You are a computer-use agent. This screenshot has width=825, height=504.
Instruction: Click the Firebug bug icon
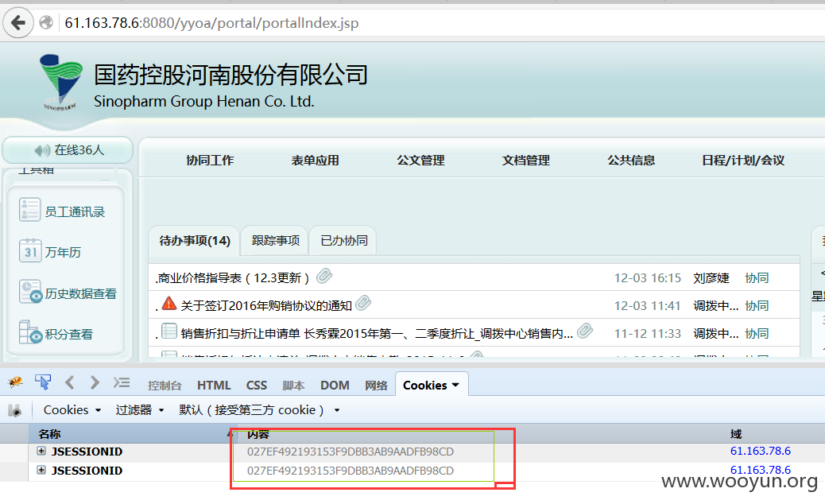[15, 382]
